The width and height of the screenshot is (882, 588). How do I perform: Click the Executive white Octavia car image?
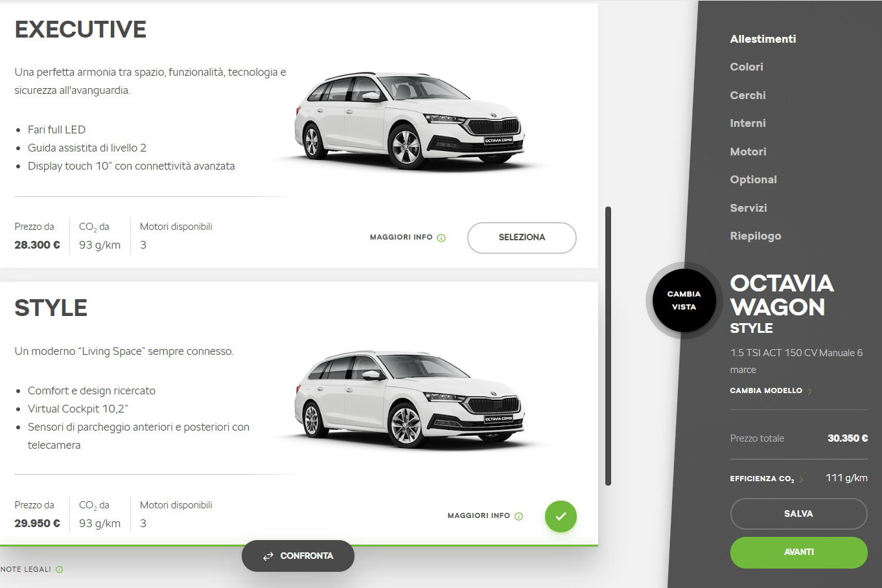410,121
